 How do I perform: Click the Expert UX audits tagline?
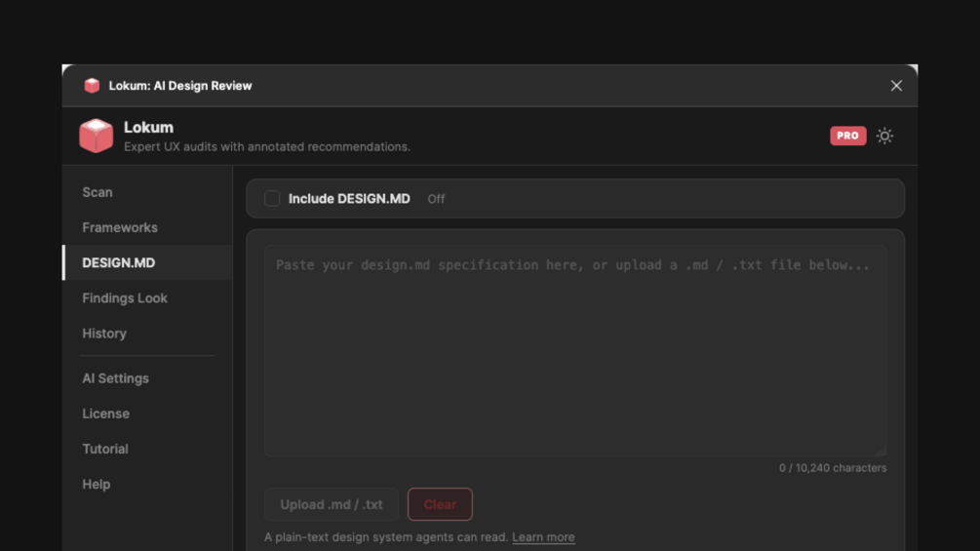tap(267, 147)
